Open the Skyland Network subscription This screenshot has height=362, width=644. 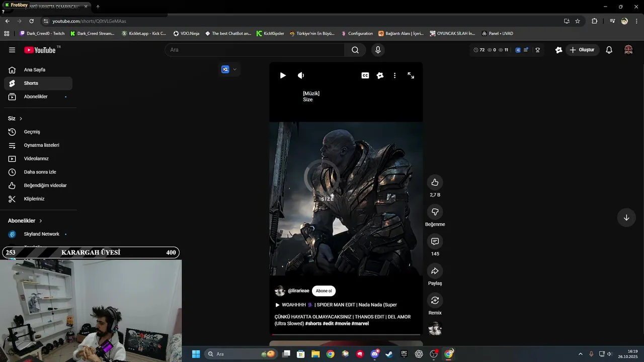point(38,234)
